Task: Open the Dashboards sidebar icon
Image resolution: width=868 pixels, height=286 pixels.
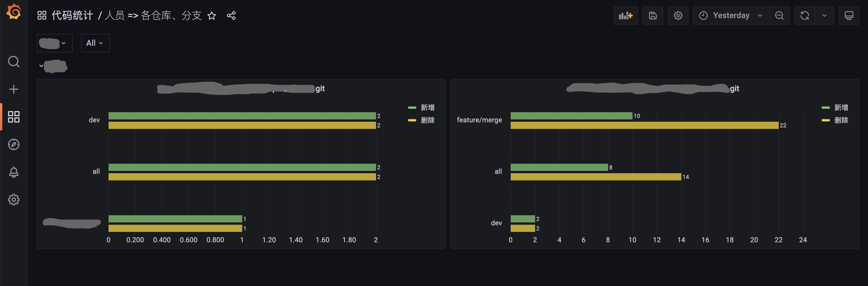Action: (13, 117)
